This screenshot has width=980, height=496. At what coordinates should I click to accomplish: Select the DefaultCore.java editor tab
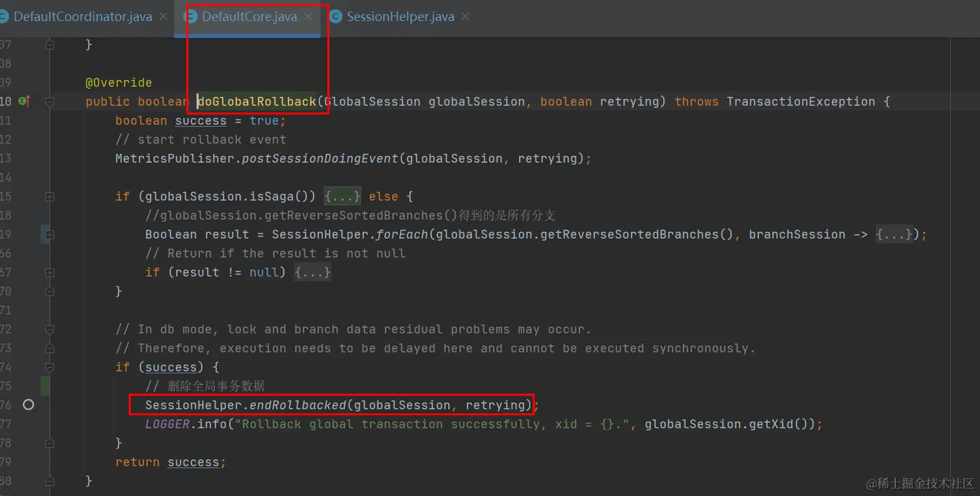click(x=249, y=17)
